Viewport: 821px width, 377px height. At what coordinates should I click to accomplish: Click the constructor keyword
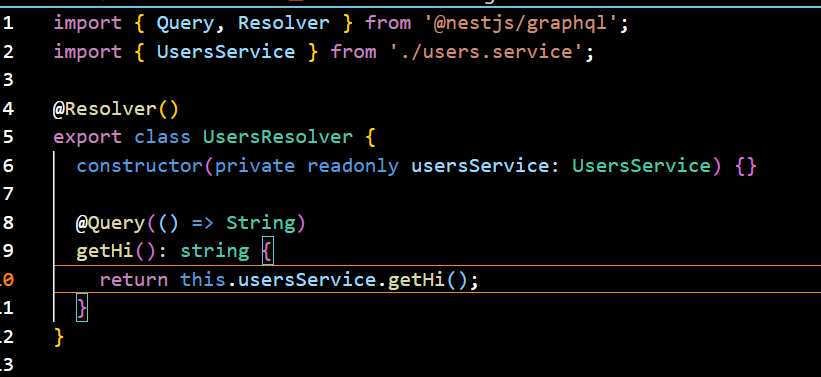click(x=139, y=166)
